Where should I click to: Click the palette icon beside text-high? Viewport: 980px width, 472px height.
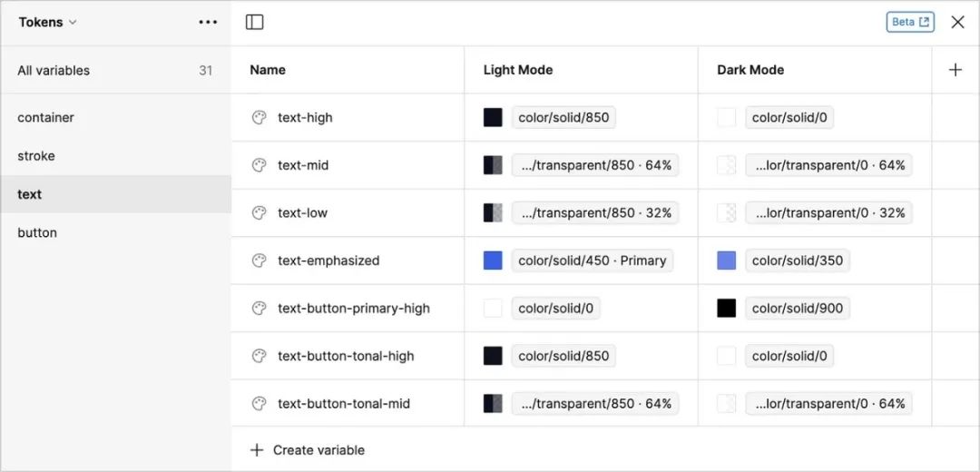[259, 117]
